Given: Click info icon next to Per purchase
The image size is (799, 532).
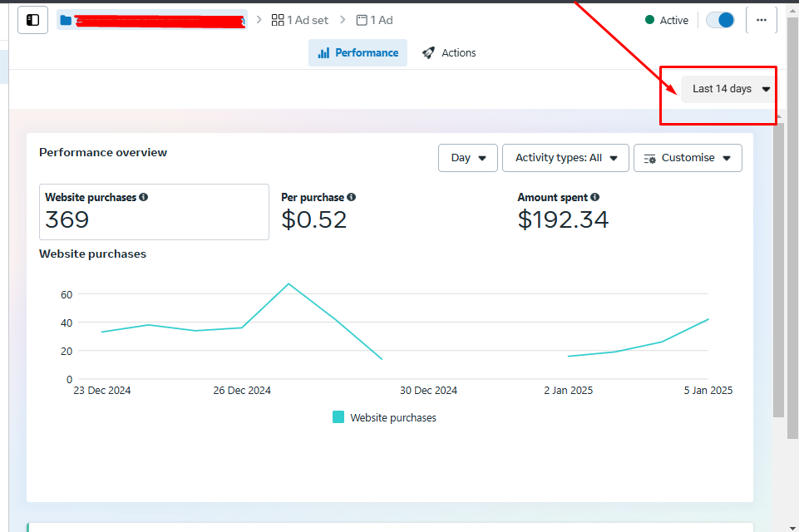Looking at the screenshot, I should (351, 198).
